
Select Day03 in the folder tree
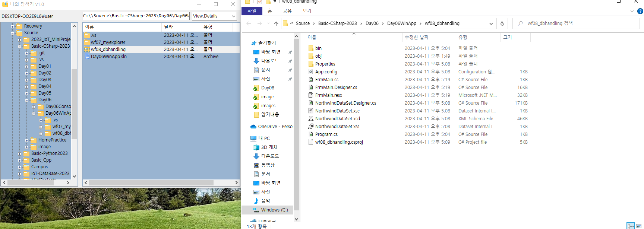coord(45,80)
